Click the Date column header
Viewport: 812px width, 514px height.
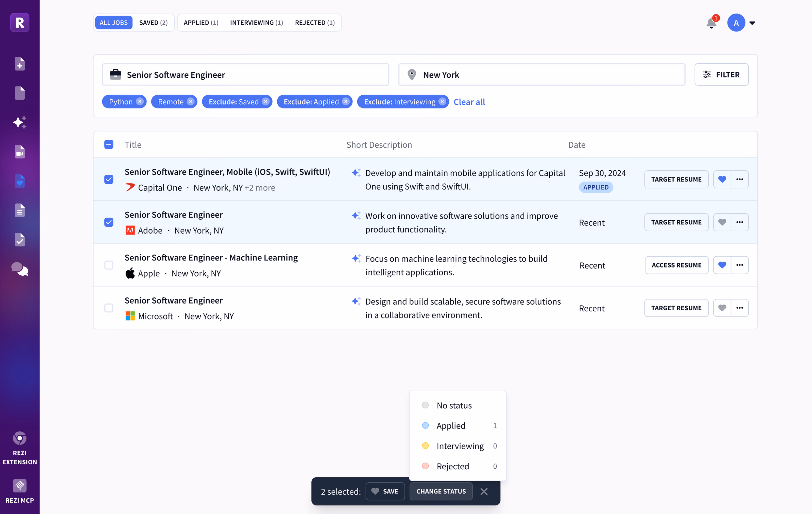click(x=577, y=145)
